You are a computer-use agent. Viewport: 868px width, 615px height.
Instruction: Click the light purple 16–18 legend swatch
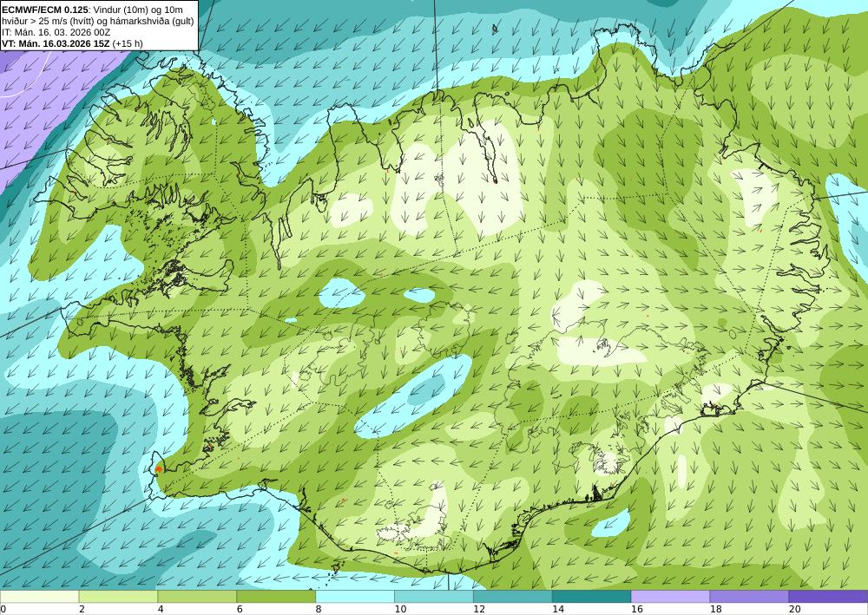[x=670, y=597]
